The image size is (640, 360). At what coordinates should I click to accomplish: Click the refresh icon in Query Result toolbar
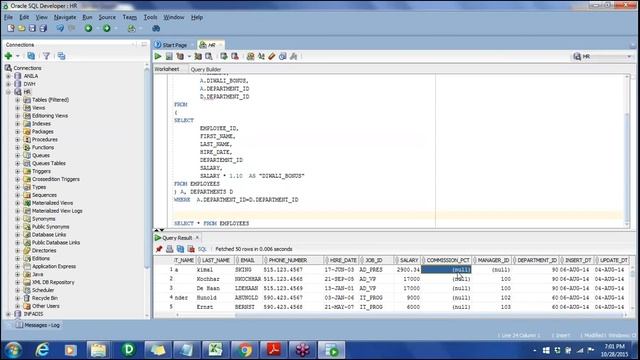[x=180, y=249]
